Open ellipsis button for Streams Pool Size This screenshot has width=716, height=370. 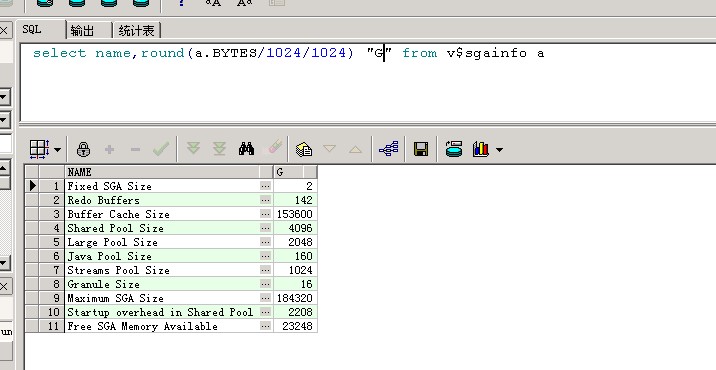point(265,270)
